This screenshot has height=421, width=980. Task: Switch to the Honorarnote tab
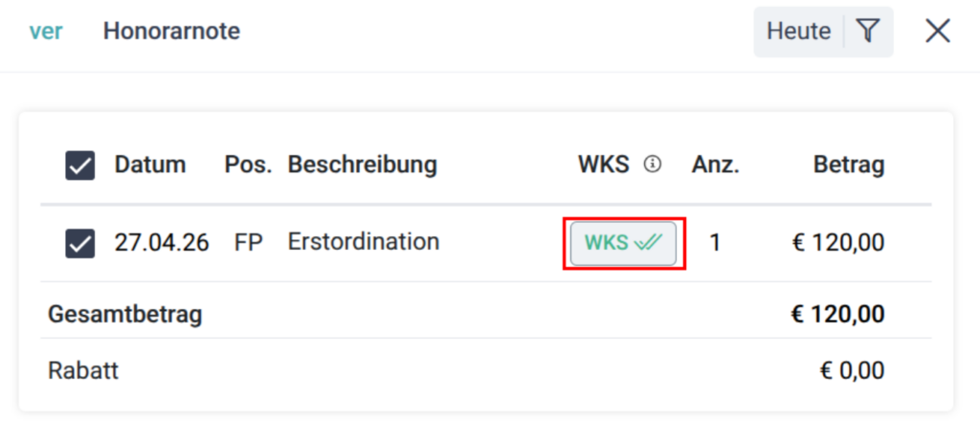[x=171, y=32]
